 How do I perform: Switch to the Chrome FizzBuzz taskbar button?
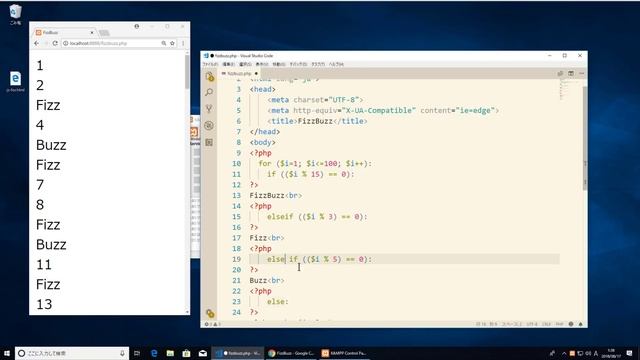tap(291, 353)
